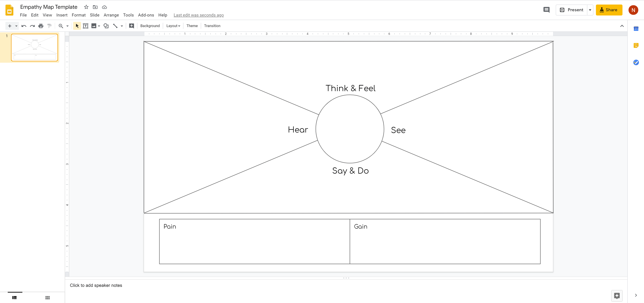Image resolution: width=644 pixels, height=303 pixels.
Task: Select the See label text
Action: point(398,130)
